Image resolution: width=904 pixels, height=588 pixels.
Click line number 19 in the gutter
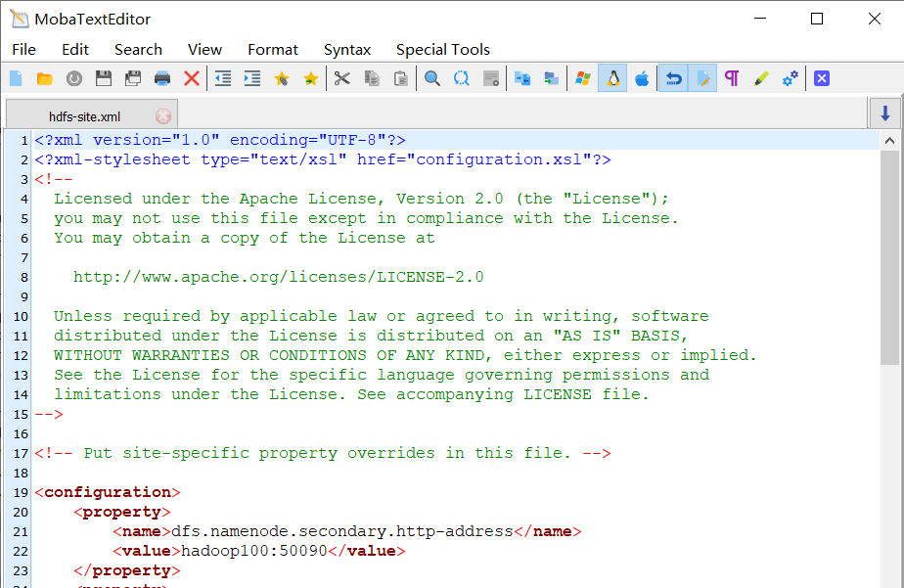pyautogui.click(x=21, y=493)
